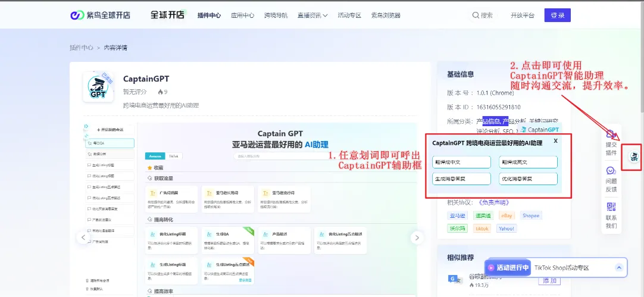This screenshot has width=644, height=297.
Task: Launch the floating CaptainGPT assistant icon
Action: (634, 156)
